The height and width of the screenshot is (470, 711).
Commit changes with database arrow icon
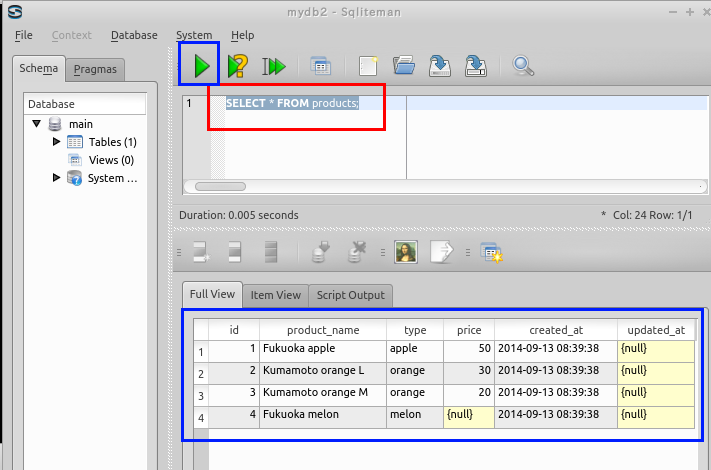[321, 252]
